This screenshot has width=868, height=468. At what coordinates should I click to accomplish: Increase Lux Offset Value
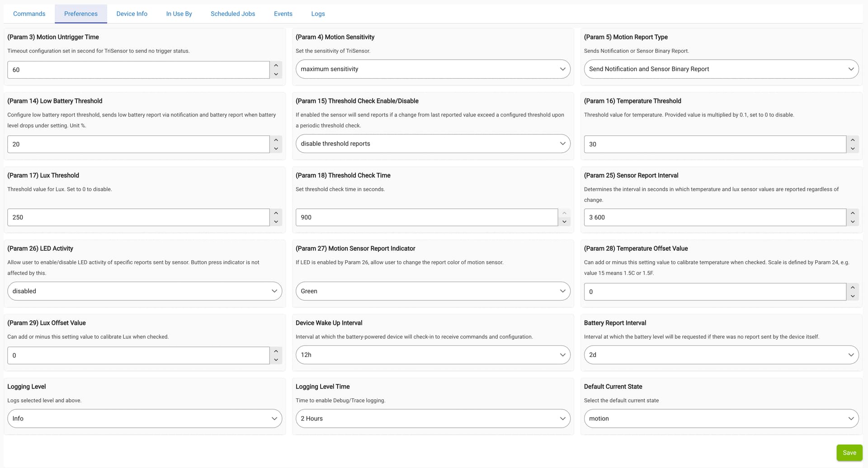pos(276,351)
